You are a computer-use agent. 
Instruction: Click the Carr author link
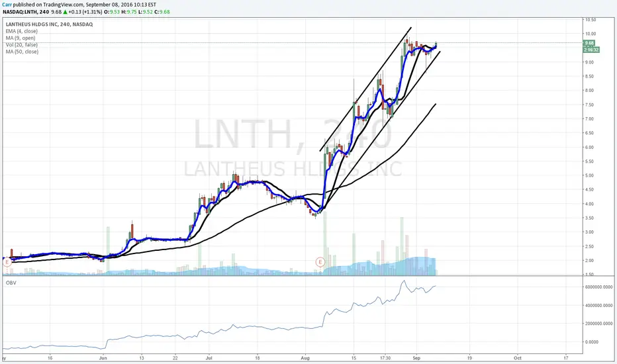(x=7, y=5)
